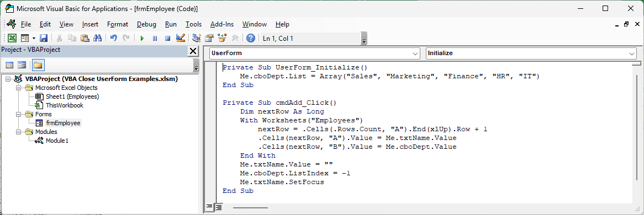Click the application icon beside File menu

tap(12, 24)
